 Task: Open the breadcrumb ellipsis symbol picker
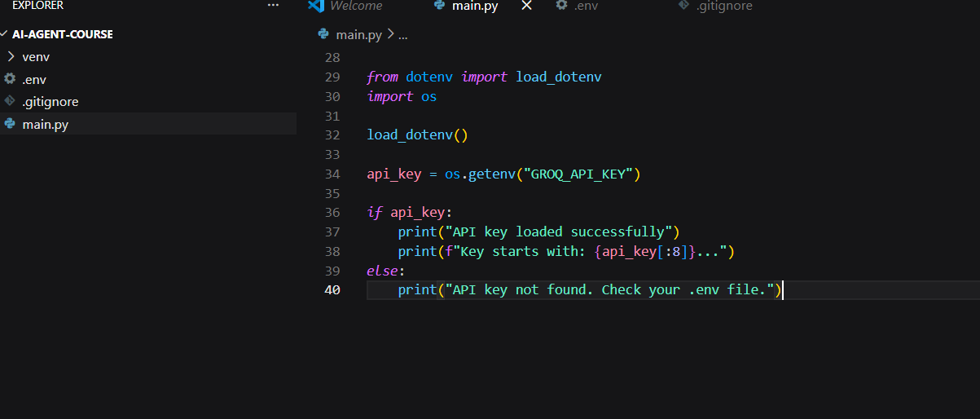click(x=402, y=35)
